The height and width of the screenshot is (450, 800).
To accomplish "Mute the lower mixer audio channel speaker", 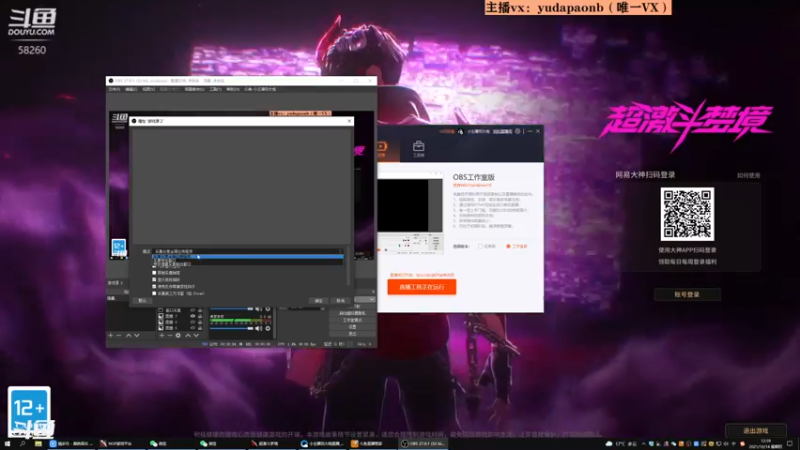I will coord(259,328).
